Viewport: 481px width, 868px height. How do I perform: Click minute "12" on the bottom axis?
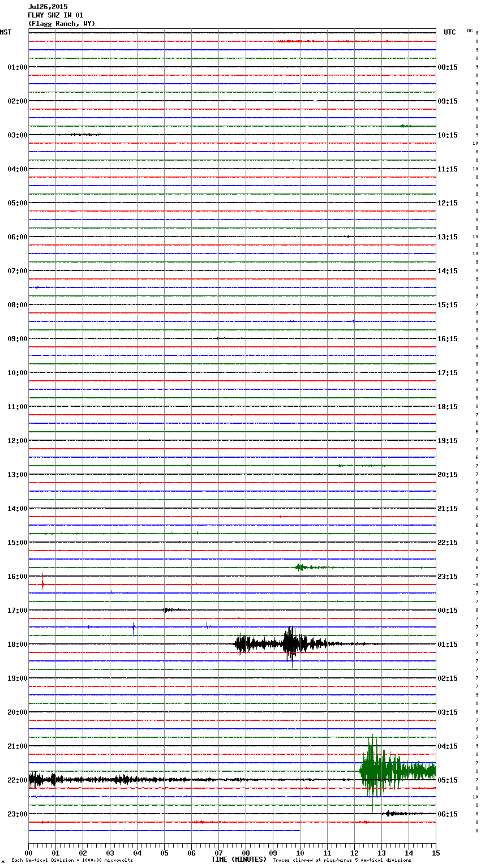(x=354, y=853)
